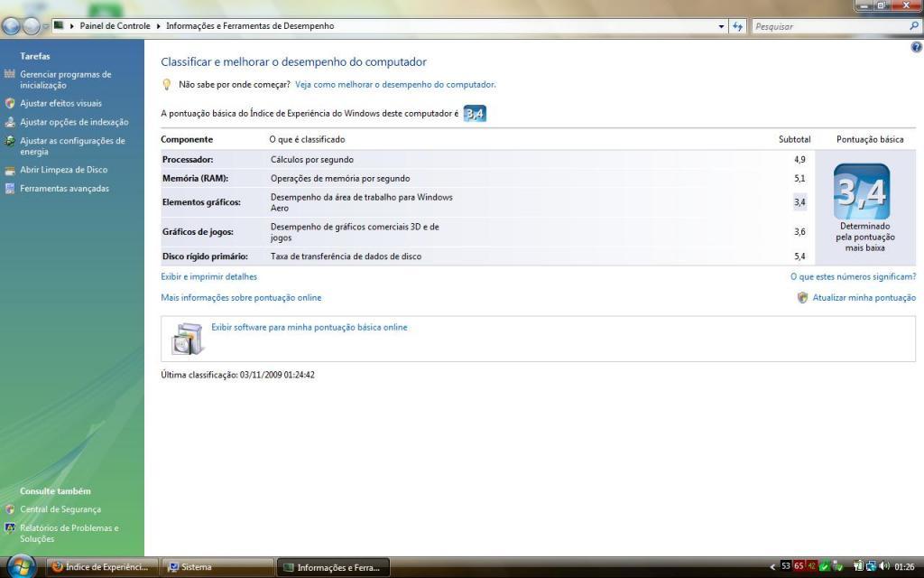Click the refresh button in the address bar
The image size is (924, 578).
click(738, 26)
